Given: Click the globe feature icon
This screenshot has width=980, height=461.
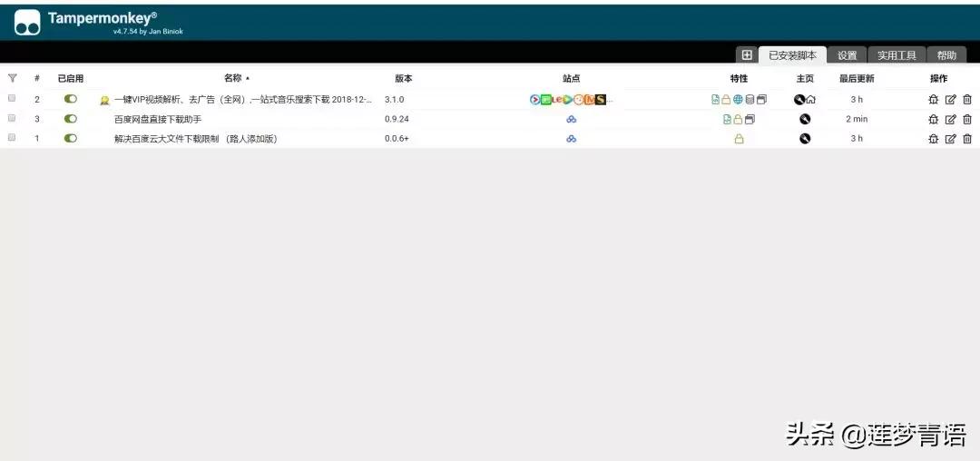Looking at the screenshot, I should tap(738, 99).
